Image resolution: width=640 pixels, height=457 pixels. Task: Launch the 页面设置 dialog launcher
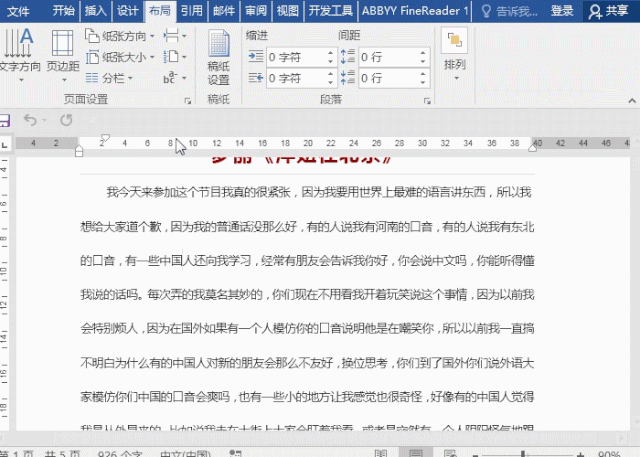(x=188, y=101)
